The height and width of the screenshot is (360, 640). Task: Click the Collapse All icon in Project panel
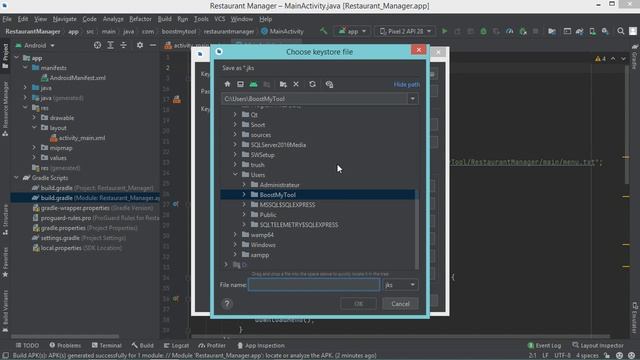[123, 45]
